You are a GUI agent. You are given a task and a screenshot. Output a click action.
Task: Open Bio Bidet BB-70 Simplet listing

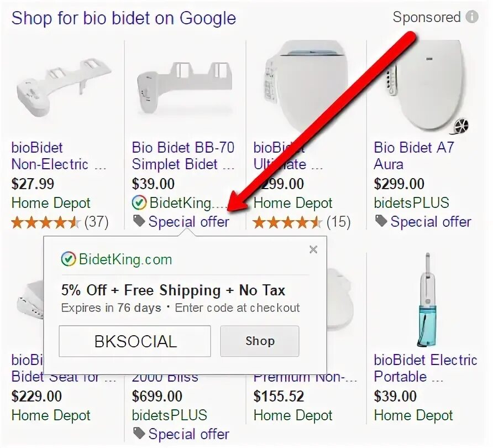coord(183,156)
